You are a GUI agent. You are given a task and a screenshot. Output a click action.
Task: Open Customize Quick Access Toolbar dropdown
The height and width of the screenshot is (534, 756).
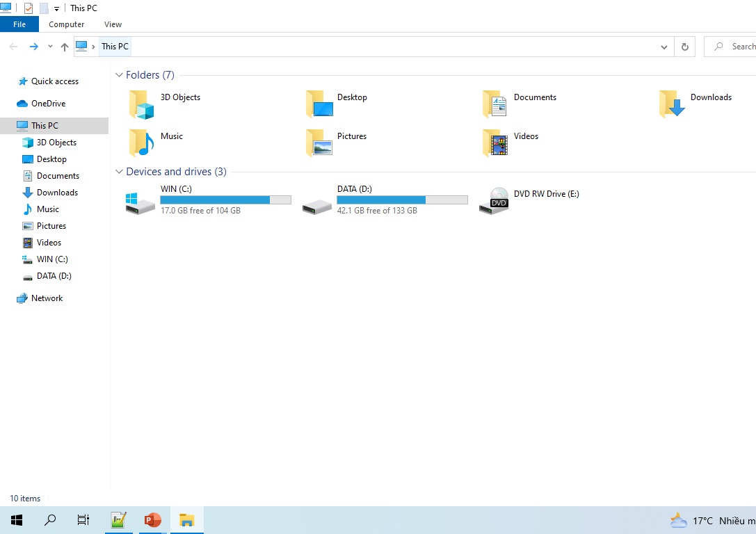56,8
